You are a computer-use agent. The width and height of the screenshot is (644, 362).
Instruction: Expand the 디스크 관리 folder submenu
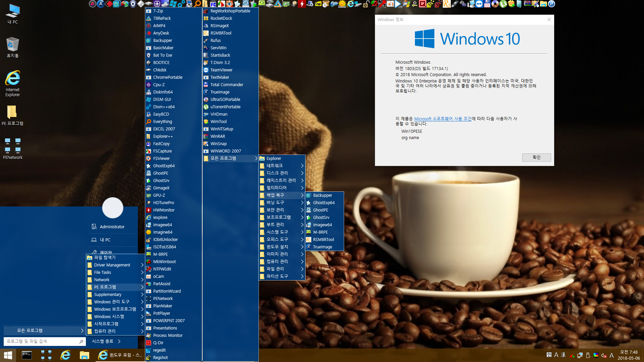pyautogui.click(x=282, y=173)
